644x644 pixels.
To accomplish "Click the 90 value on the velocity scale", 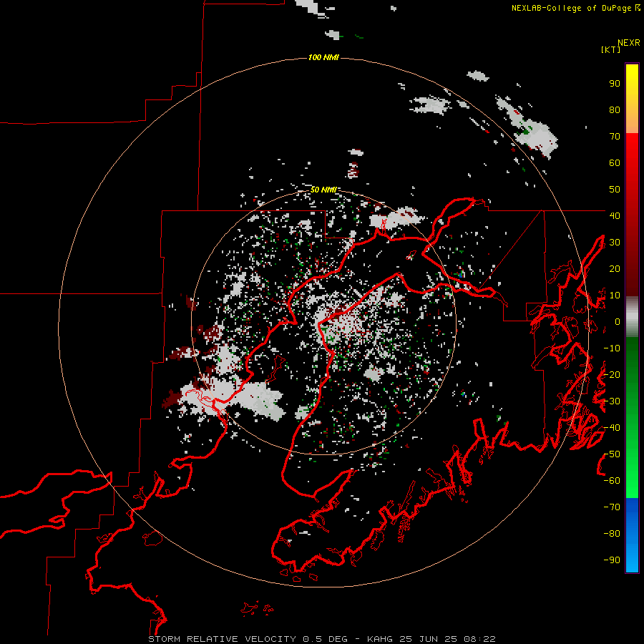I will [615, 84].
